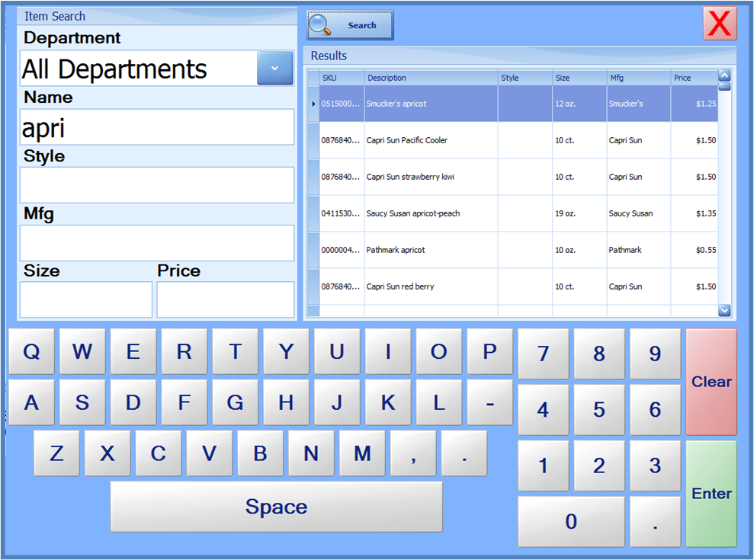The image size is (754, 560).
Task: Sort results by the Price column header
Action: [x=692, y=78]
